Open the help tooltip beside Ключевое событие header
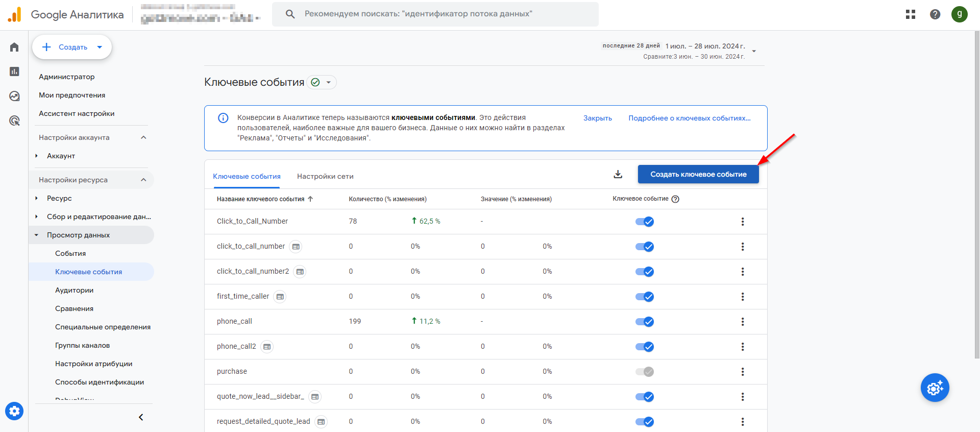Image resolution: width=980 pixels, height=432 pixels. pyautogui.click(x=675, y=199)
